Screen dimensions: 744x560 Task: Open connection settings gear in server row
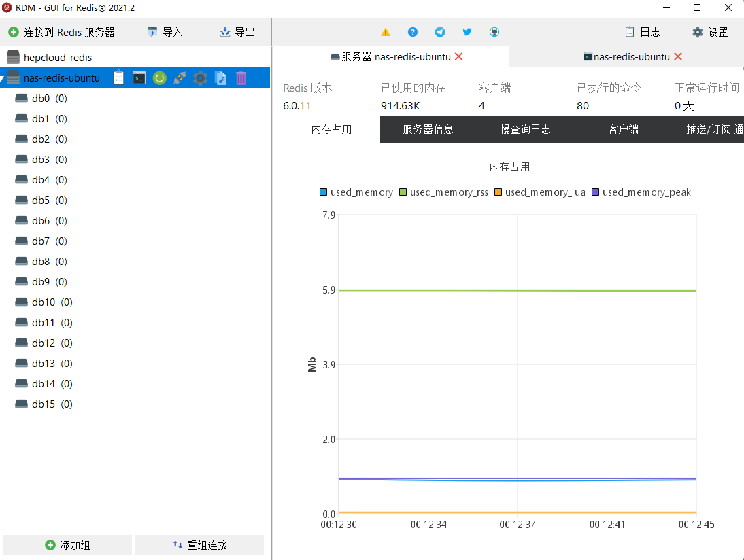point(200,78)
